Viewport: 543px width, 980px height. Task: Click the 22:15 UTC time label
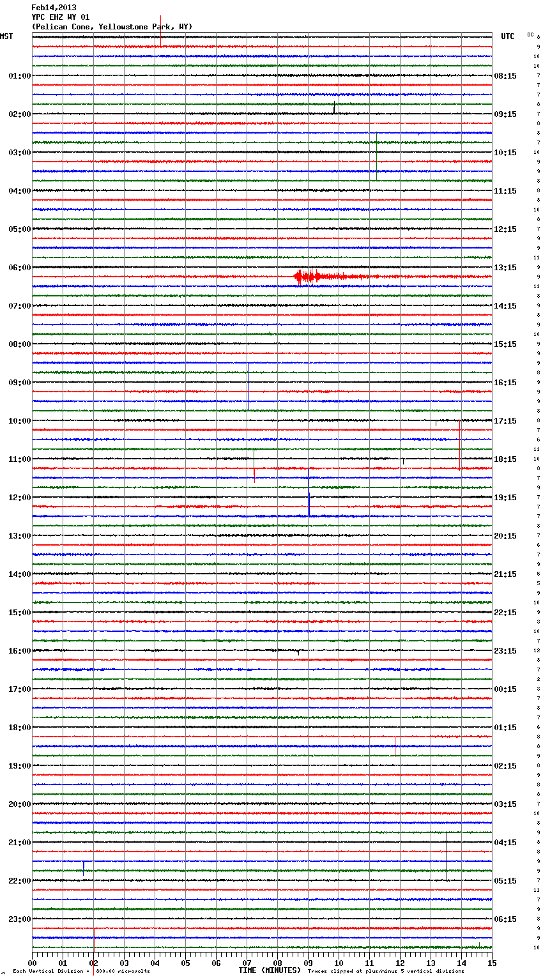(505, 613)
